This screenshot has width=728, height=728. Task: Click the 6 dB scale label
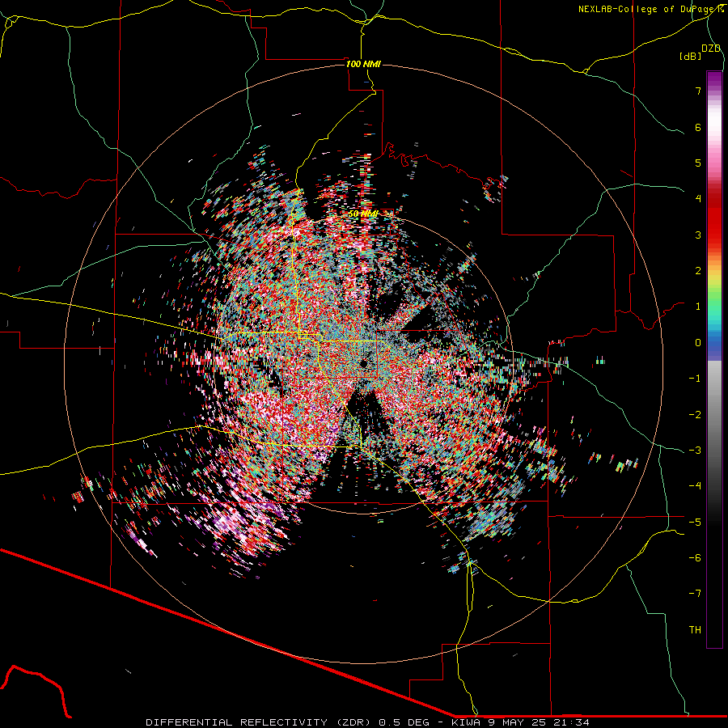[x=698, y=127]
